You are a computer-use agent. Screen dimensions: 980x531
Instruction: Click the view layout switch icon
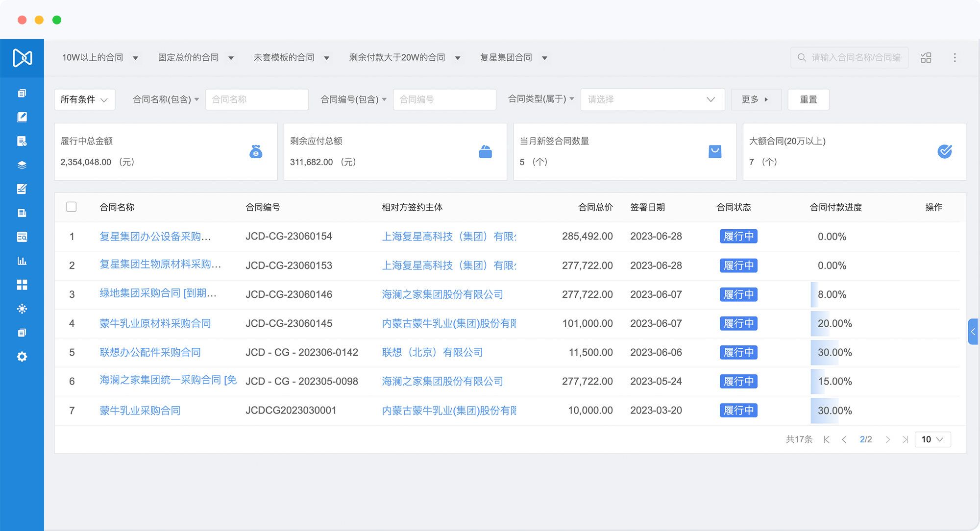926,58
